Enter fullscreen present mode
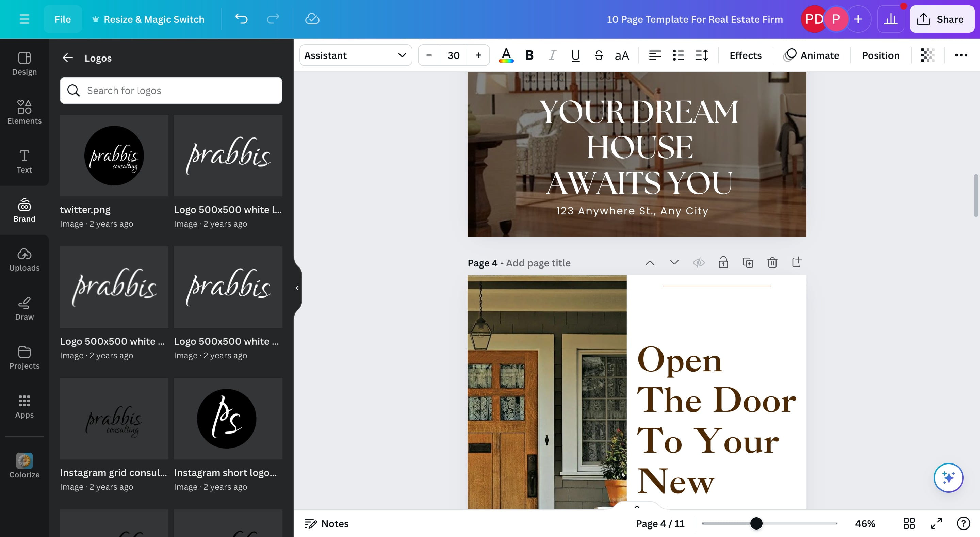 (936, 524)
